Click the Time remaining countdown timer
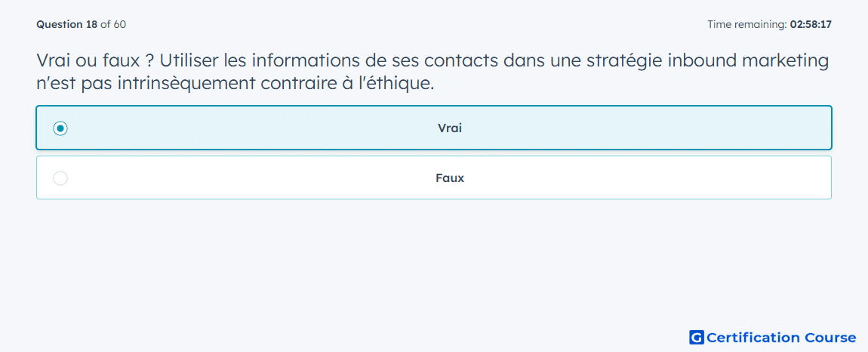The width and height of the screenshot is (868, 352). click(769, 24)
